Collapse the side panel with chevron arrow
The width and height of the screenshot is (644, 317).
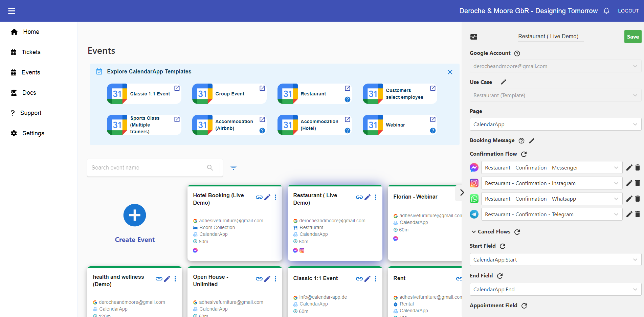(x=462, y=193)
